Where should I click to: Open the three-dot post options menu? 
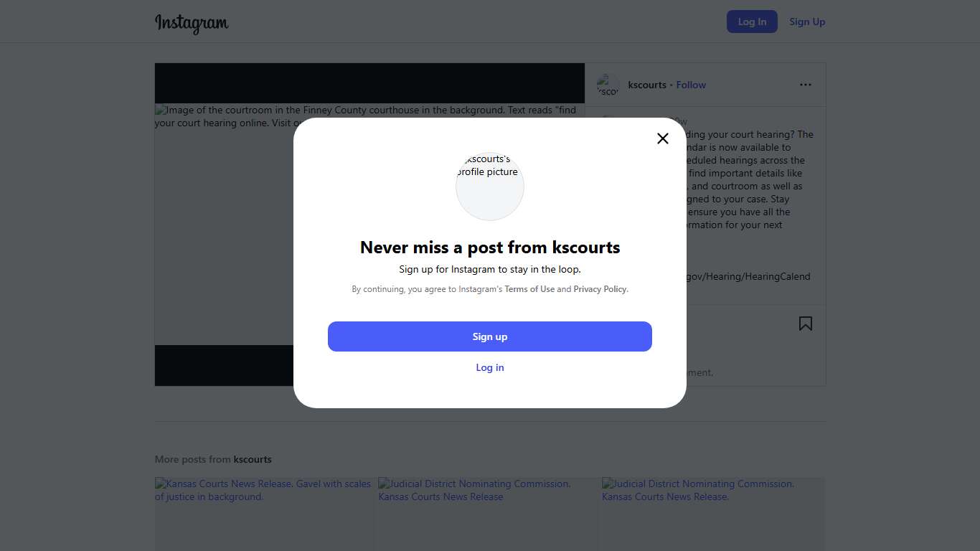coord(806,85)
